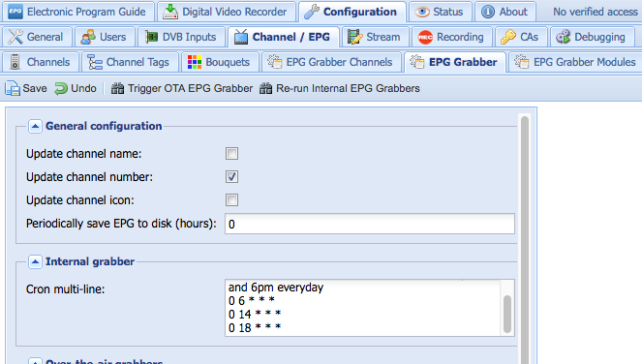Toggle the Over-the-air grabbers section
This screenshot has height=364, width=642.
[x=35, y=361]
